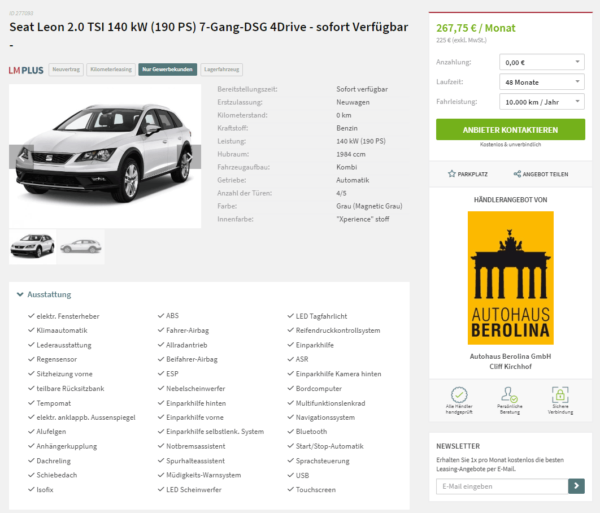
Task: Click the Bluetooth feature entry
Action: click(x=311, y=431)
